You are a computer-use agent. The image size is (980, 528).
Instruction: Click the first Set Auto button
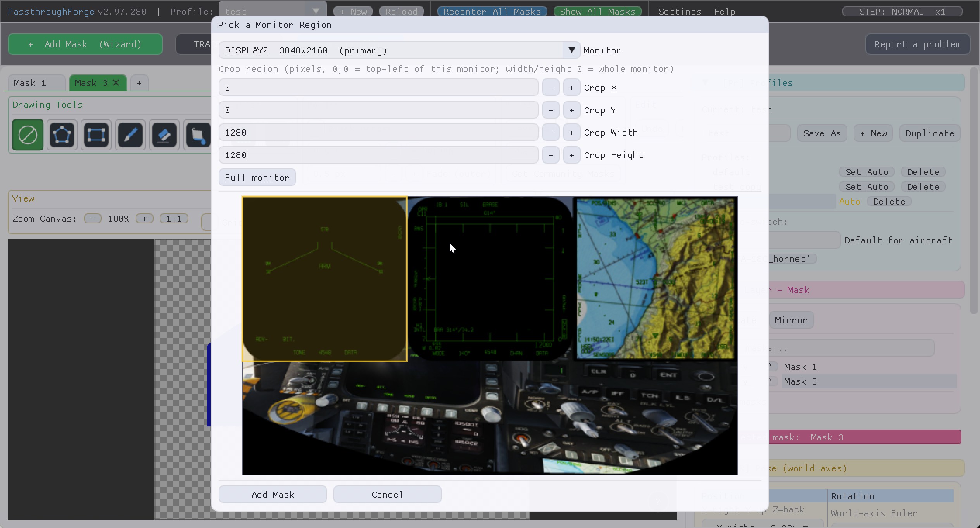coord(866,172)
